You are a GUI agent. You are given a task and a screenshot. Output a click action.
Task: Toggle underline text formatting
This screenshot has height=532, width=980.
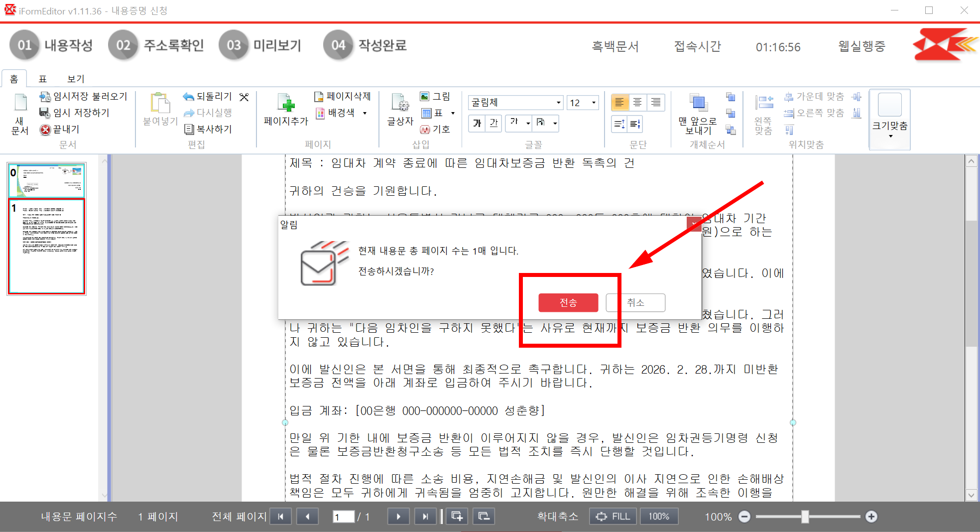click(493, 123)
